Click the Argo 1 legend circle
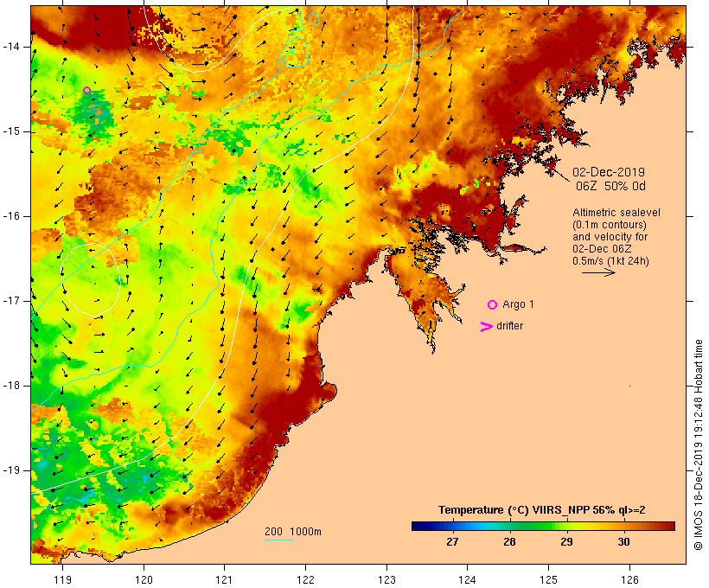 coord(493,305)
